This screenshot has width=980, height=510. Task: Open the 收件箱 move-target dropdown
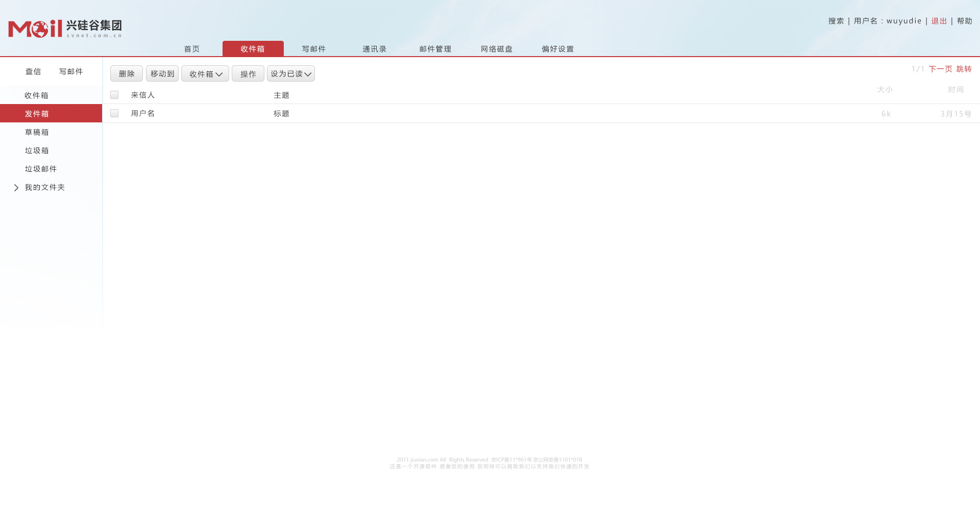[205, 73]
